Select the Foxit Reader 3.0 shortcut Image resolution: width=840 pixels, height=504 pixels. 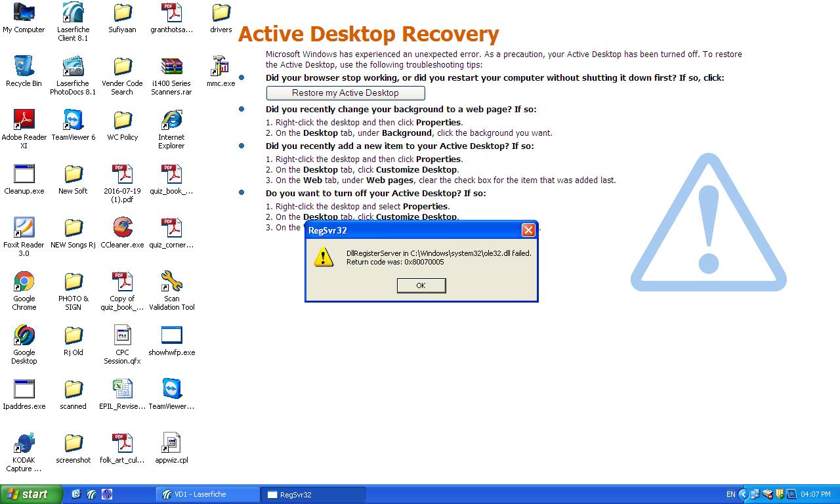(x=24, y=238)
